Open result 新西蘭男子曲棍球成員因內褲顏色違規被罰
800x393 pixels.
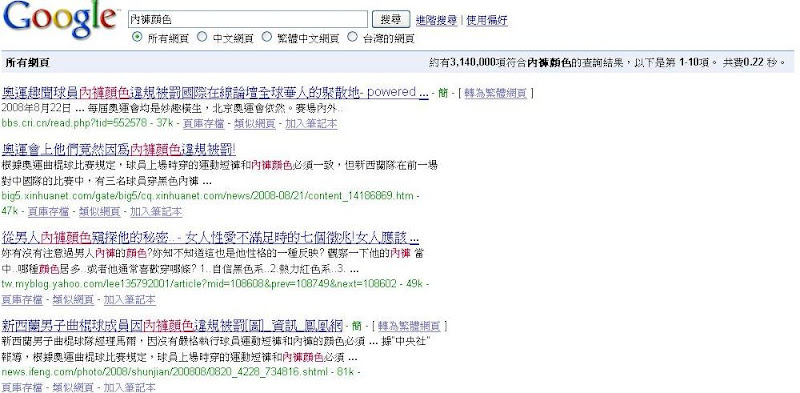pos(172,325)
